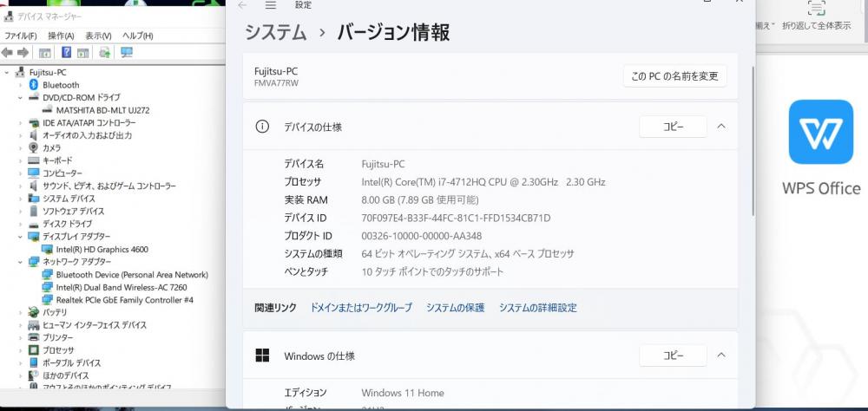Open the 操作(A) menu
868x411 pixels.
coord(61,36)
